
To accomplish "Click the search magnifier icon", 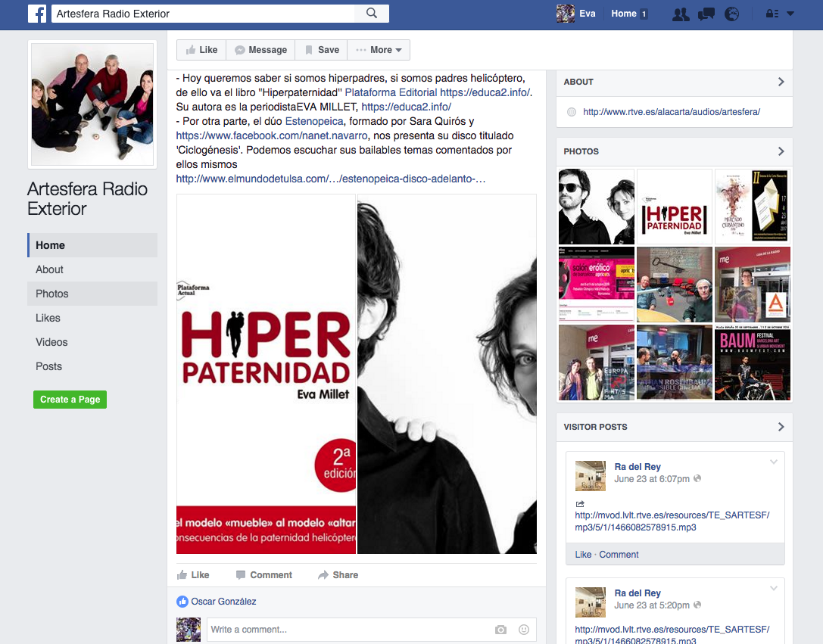I will click(x=372, y=14).
